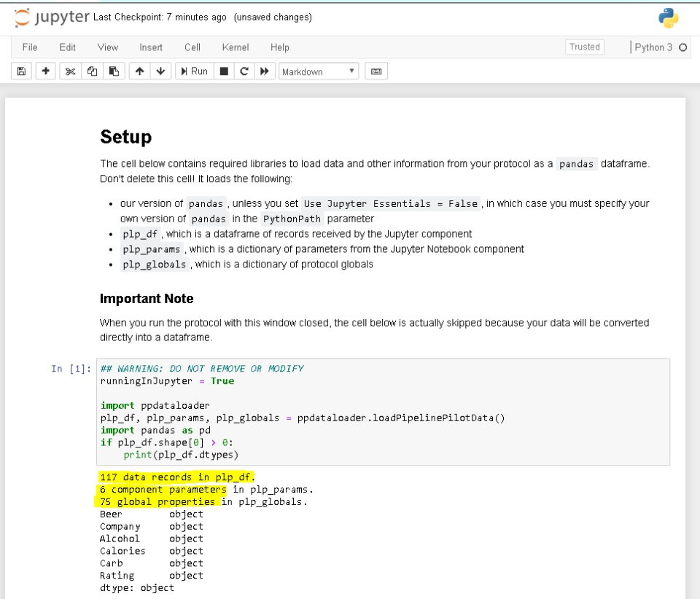Image resolution: width=700 pixels, height=599 pixels.
Task: Click the unsaved changes status text
Action: coord(273,17)
